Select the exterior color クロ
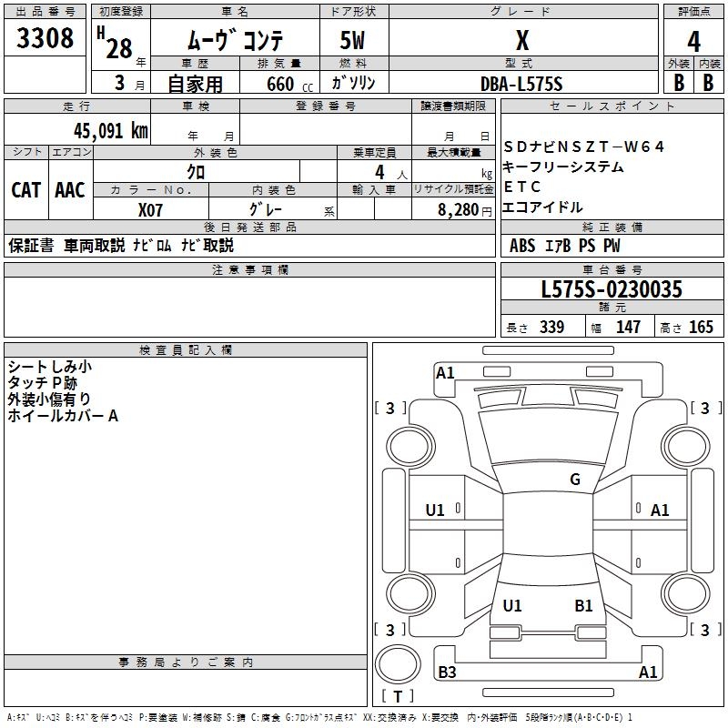Viewport: 728px width, 728px height. 196,172
